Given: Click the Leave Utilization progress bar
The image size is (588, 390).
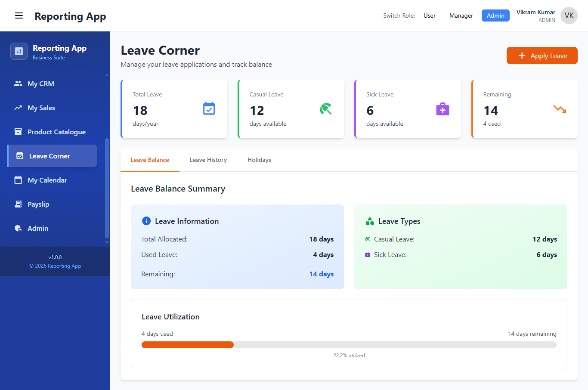Looking at the screenshot, I should pos(349,345).
